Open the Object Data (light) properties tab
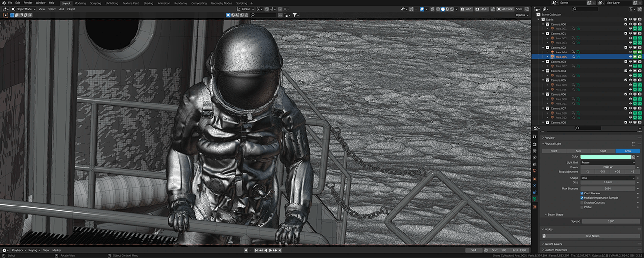 click(535, 198)
